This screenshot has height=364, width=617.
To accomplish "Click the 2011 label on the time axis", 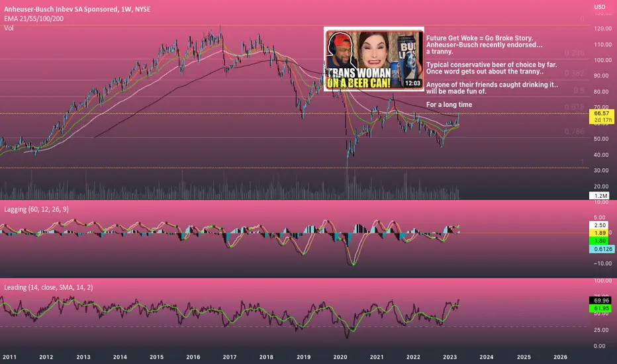I will pos(9,357).
